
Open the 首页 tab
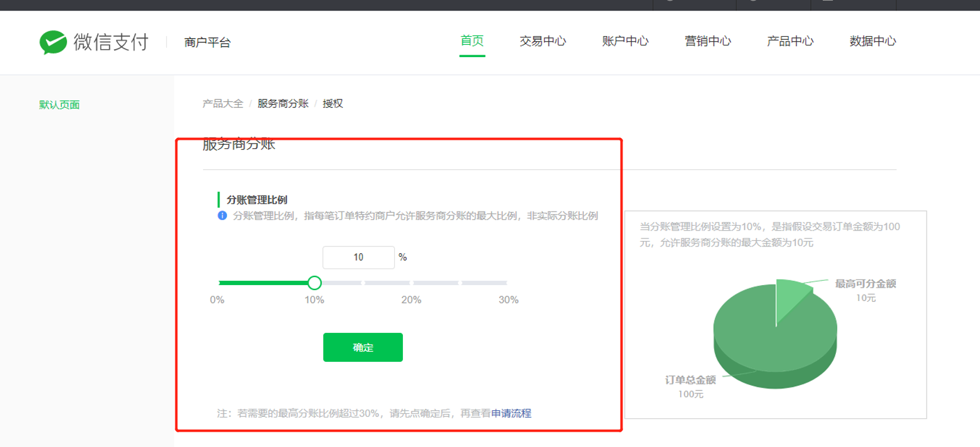tap(472, 41)
